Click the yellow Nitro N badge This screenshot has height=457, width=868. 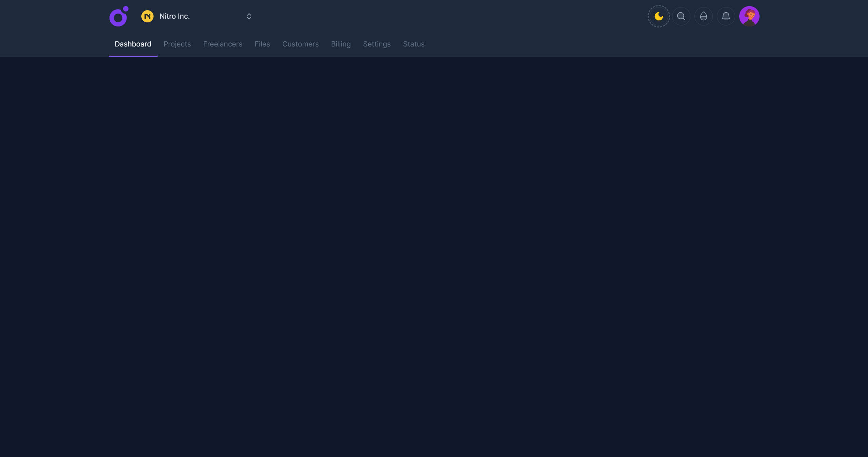(147, 16)
